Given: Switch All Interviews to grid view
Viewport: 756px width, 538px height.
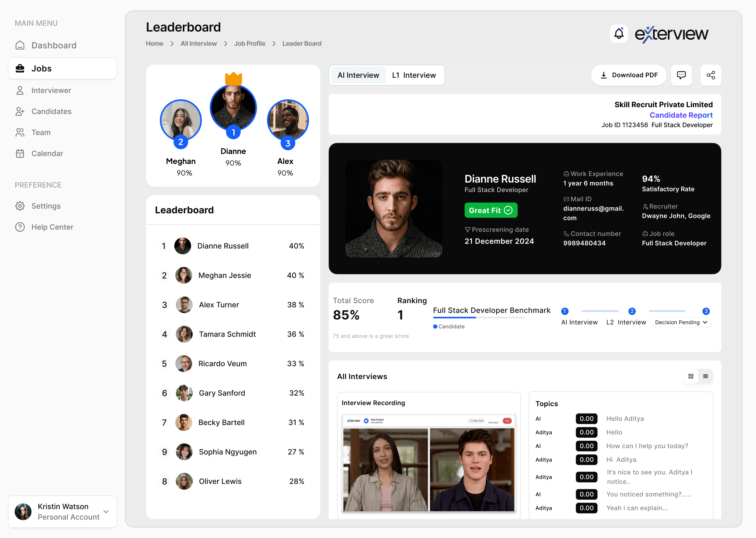Looking at the screenshot, I should click(691, 376).
